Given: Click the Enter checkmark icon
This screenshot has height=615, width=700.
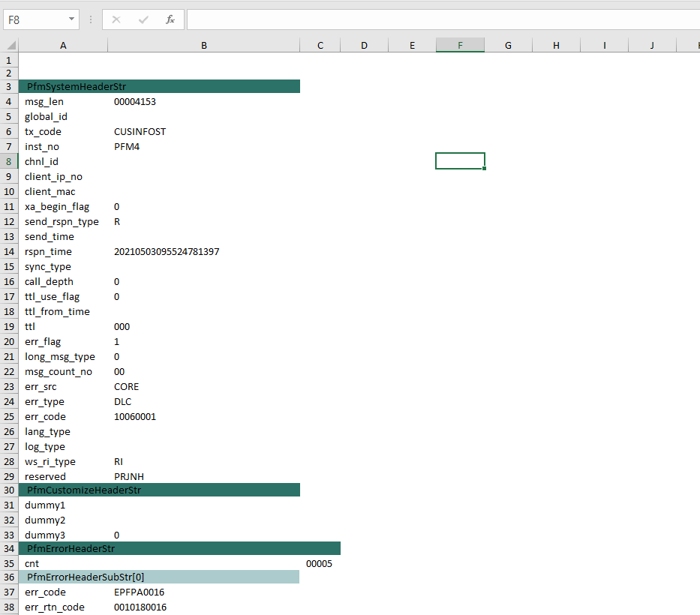Looking at the screenshot, I should [x=143, y=19].
